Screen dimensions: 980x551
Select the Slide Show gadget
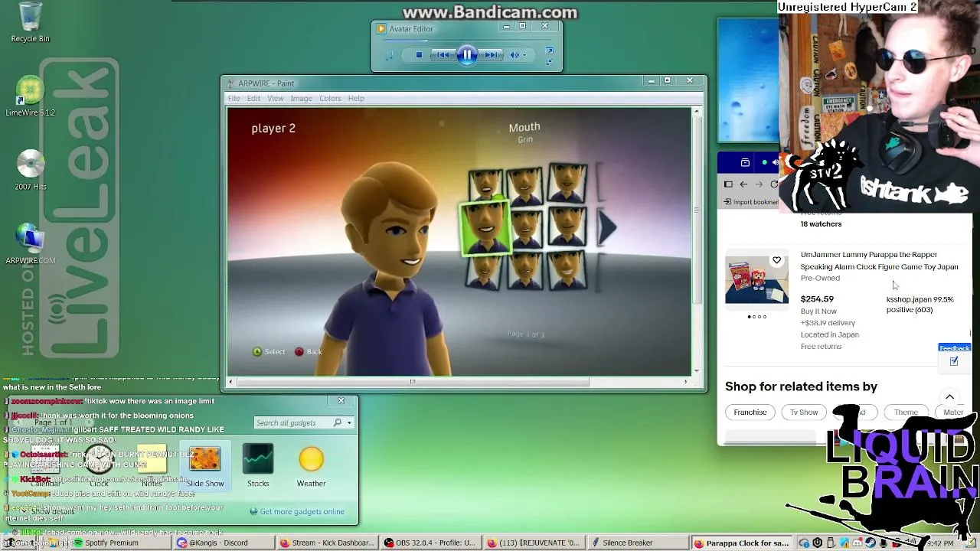pyautogui.click(x=205, y=465)
